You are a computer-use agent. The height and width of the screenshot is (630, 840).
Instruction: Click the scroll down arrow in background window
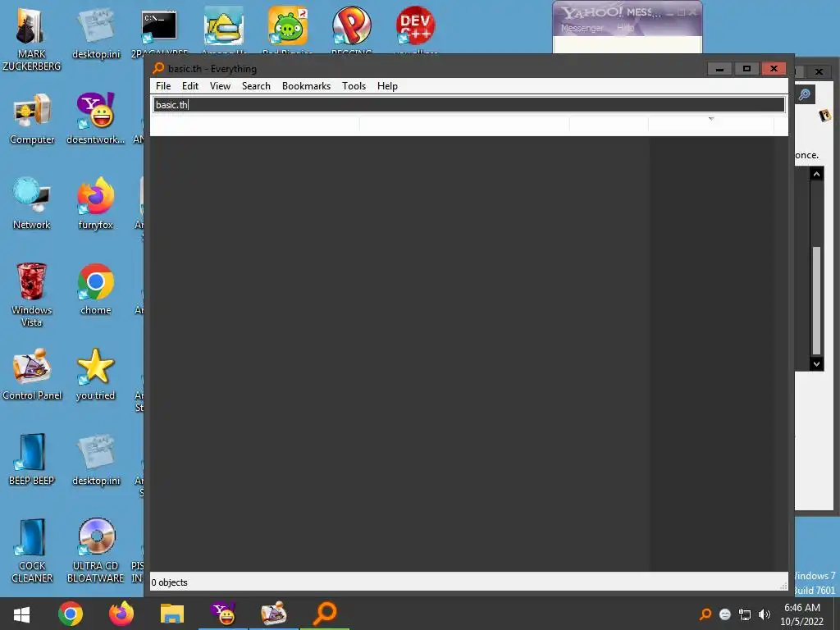(816, 363)
